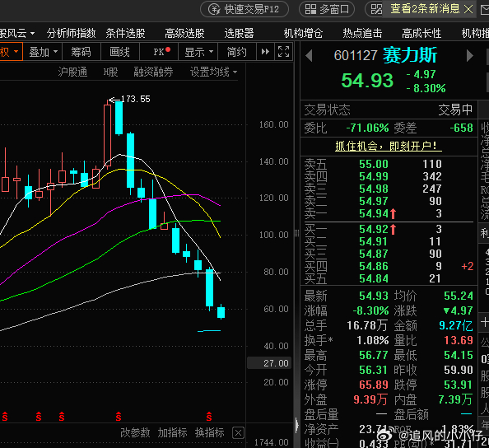The image size is (489, 448).
Task: Open 选股器 menu item
Action: (x=240, y=33)
